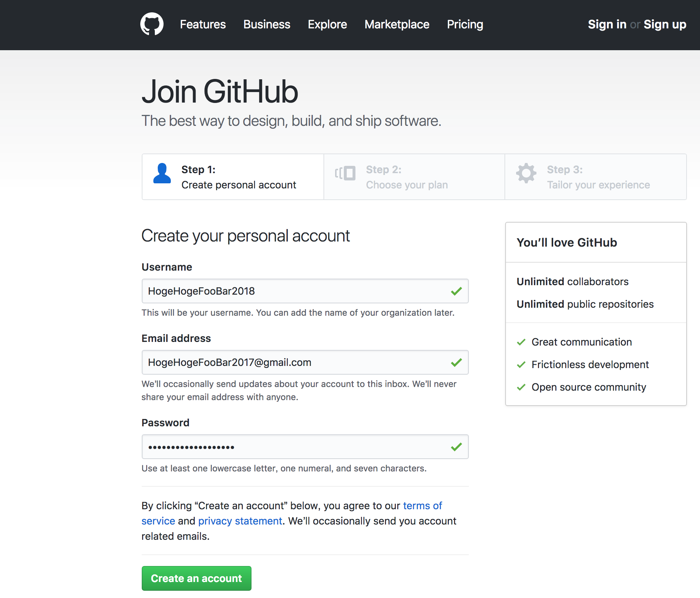
Task: Click the Step 2 plan icon
Action: (345, 173)
